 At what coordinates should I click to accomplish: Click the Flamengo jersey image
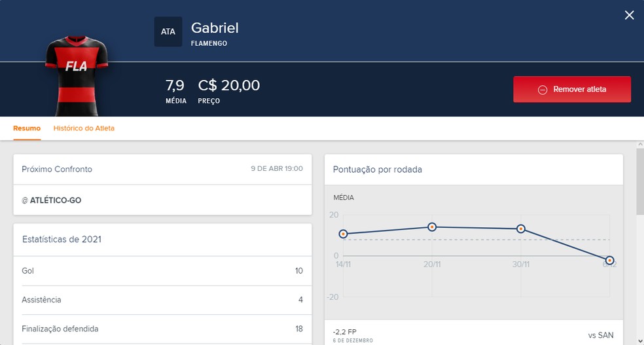[77, 76]
